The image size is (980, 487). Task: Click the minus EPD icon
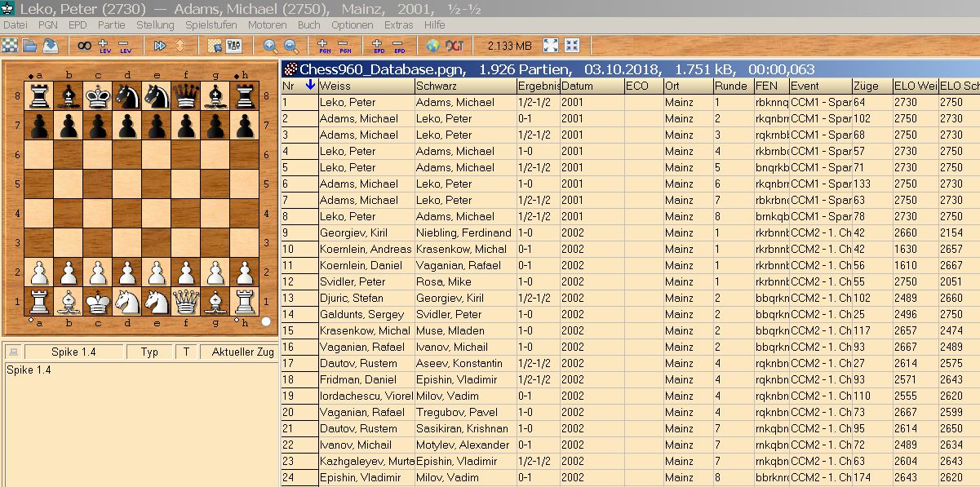pos(399,46)
